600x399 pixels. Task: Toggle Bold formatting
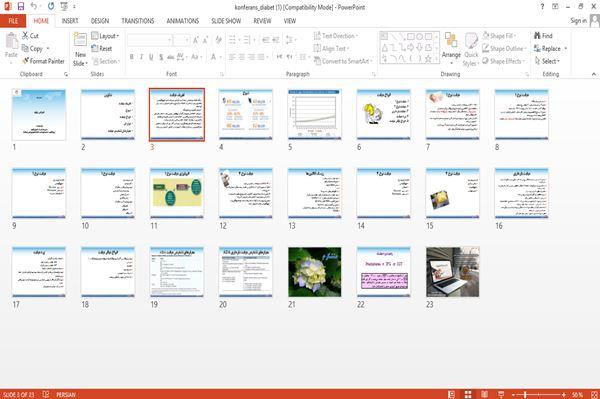(132, 57)
